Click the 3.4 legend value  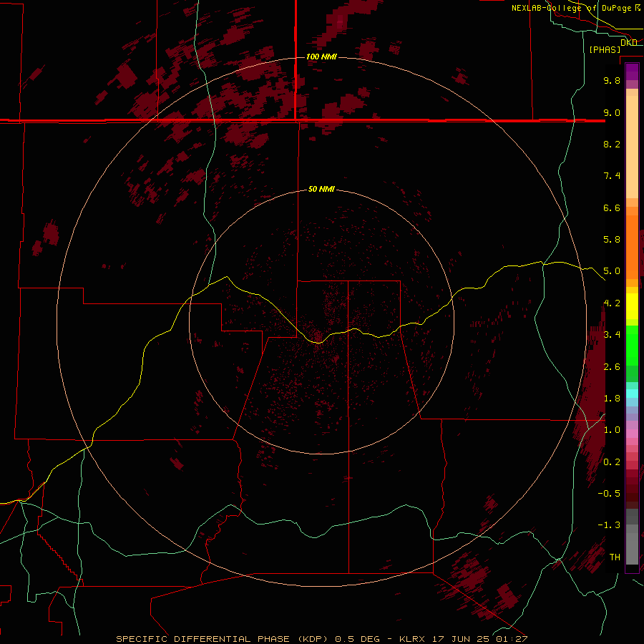[612, 335]
